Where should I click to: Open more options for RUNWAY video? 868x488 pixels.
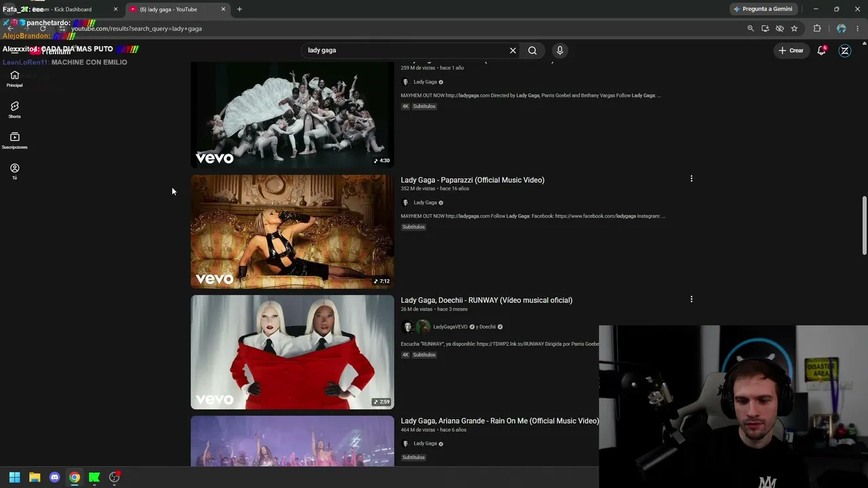(691, 299)
